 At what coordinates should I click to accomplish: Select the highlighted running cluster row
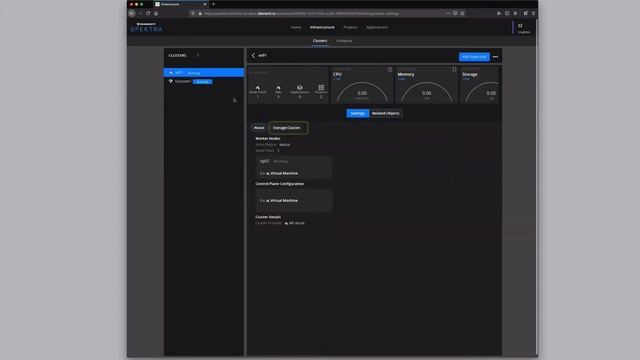coord(204,73)
